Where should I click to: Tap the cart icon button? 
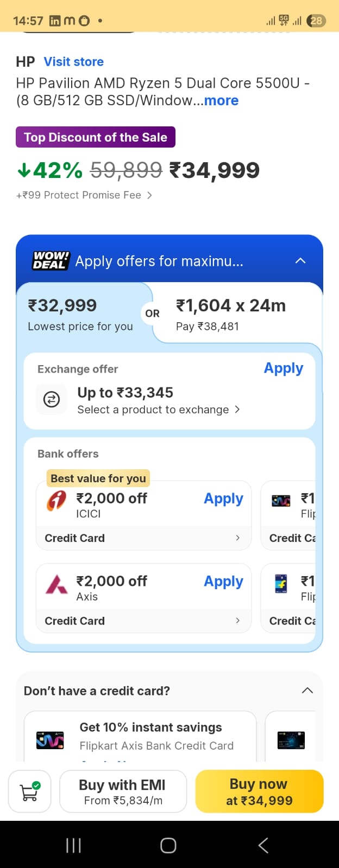(30, 792)
